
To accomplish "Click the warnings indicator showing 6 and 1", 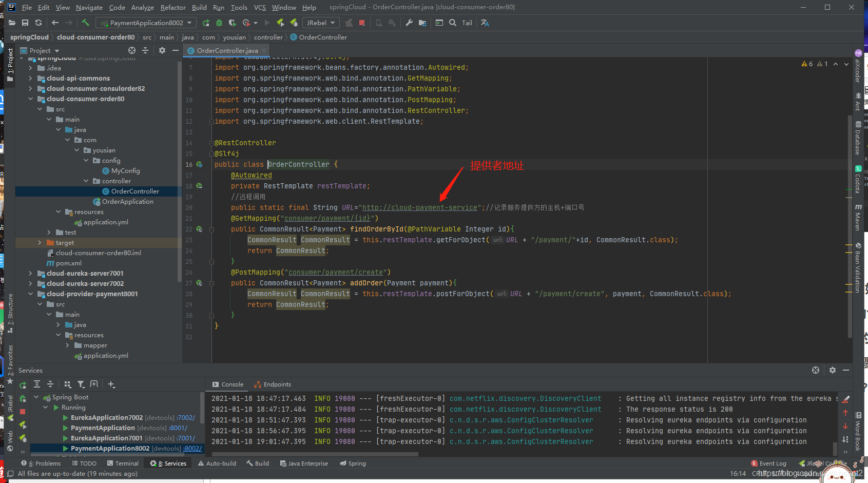I will [x=814, y=64].
